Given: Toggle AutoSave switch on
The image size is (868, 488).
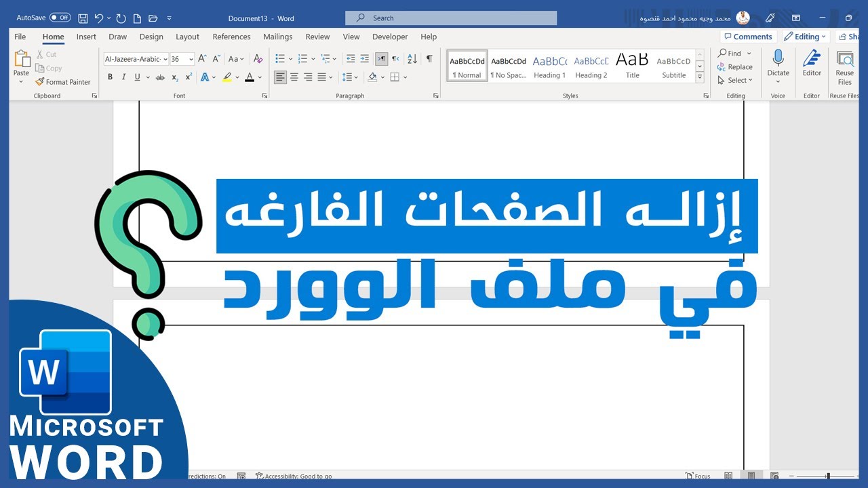Looking at the screenshot, I should pyautogui.click(x=60, y=18).
